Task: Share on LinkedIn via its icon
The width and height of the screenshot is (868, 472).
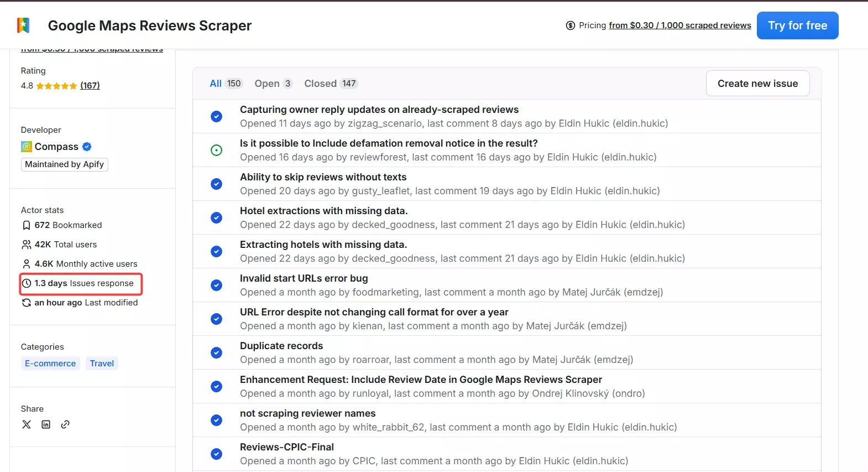Action: pos(46,424)
